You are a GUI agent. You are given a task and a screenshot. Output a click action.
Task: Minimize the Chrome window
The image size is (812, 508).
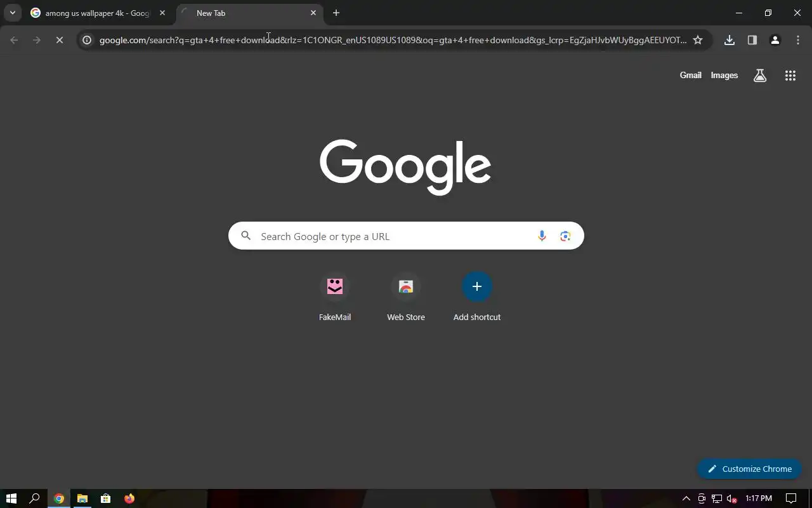(739, 13)
